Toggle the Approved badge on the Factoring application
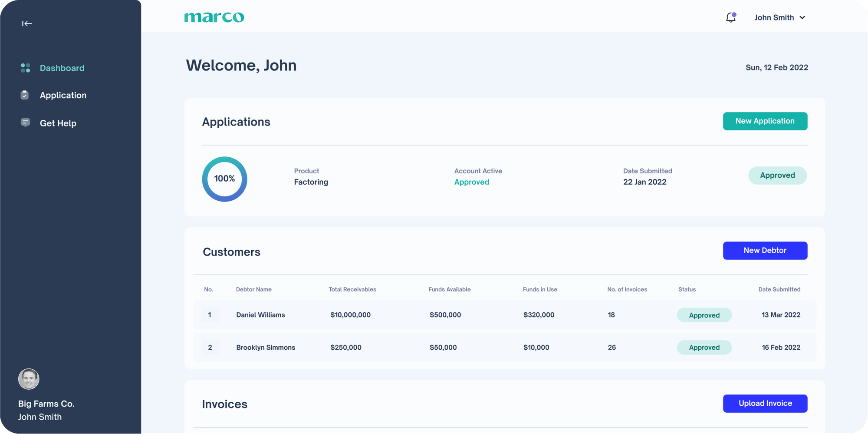Viewport: 868px width, 434px height. tap(777, 176)
